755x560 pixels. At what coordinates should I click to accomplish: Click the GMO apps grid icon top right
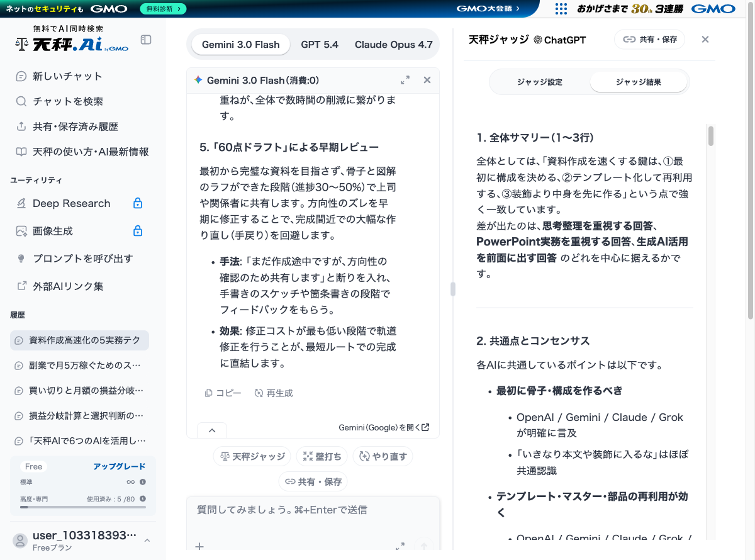point(561,9)
